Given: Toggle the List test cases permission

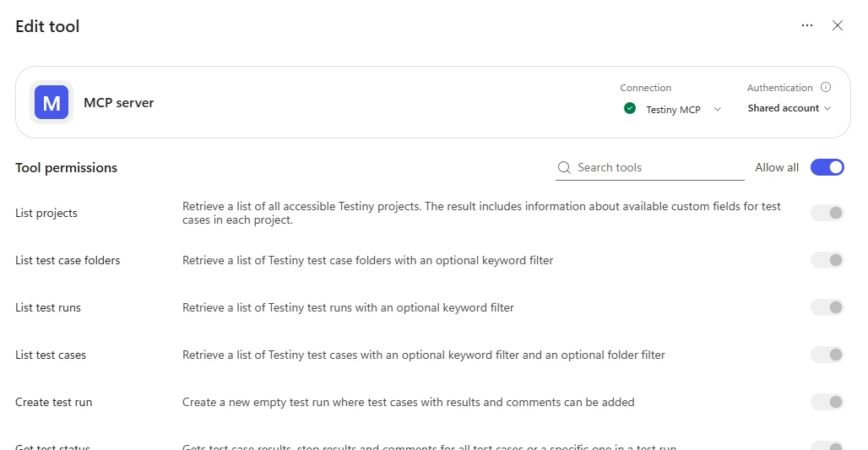Looking at the screenshot, I should [x=827, y=355].
